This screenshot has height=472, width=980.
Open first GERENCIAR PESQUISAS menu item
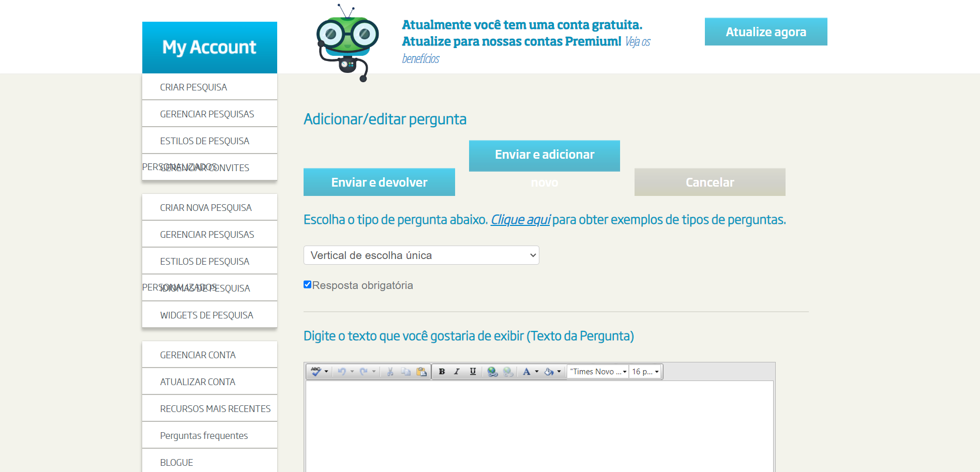[209, 114]
